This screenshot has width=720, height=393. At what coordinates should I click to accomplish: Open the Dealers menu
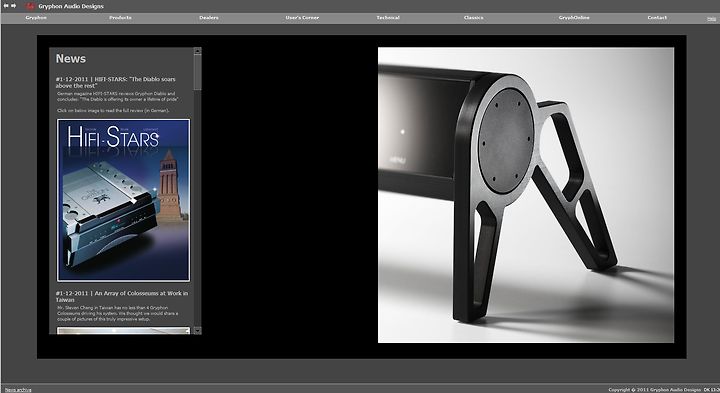(x=209, y=17)
